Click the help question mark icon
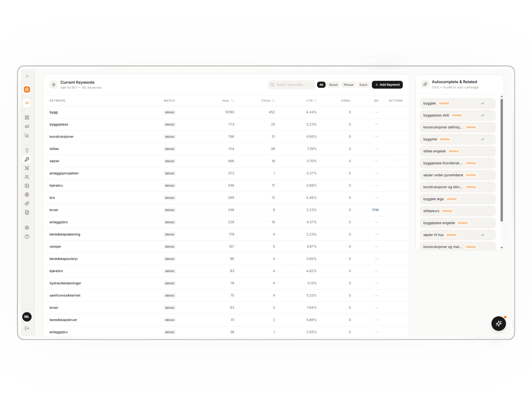Viewport: 532px width, 399px height. tap(27, 236)
